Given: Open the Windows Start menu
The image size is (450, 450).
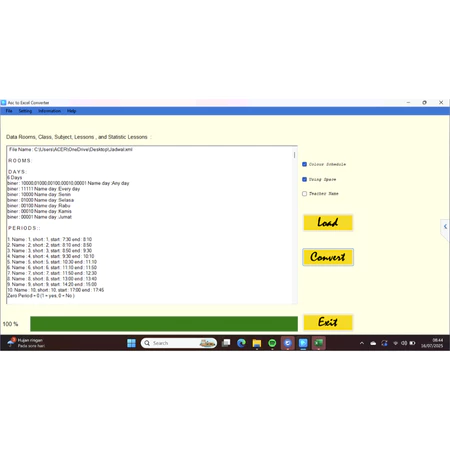Looking at the screenshot, I should 131,343.
